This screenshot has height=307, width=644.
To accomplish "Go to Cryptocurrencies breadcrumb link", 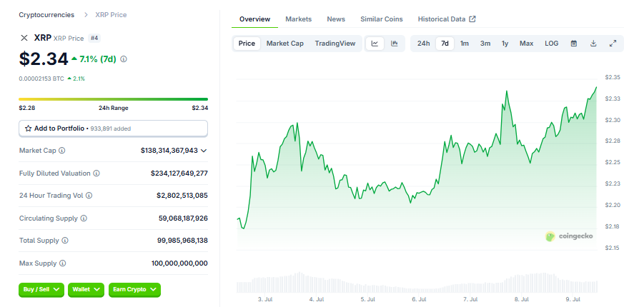I will point(46,15).
